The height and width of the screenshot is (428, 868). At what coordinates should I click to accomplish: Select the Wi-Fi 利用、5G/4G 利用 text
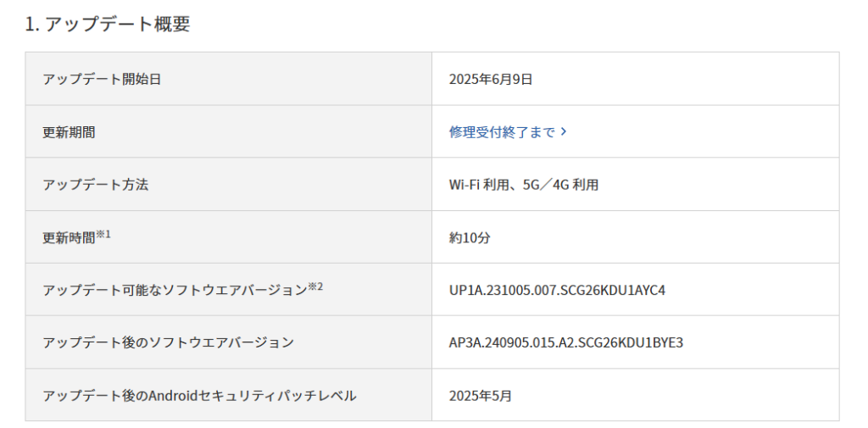524,185
